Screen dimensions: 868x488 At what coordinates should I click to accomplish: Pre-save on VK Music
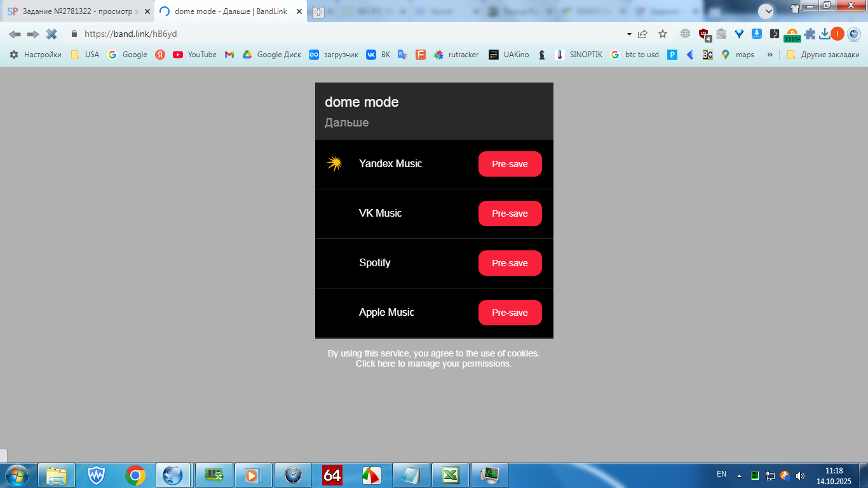click(510, 213)
